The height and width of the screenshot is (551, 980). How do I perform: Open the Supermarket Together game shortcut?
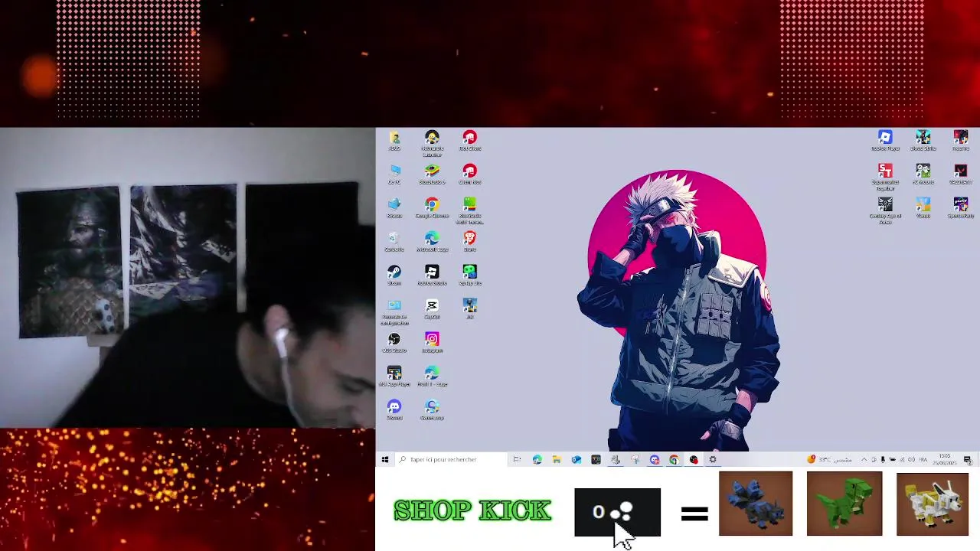point(885,177)
